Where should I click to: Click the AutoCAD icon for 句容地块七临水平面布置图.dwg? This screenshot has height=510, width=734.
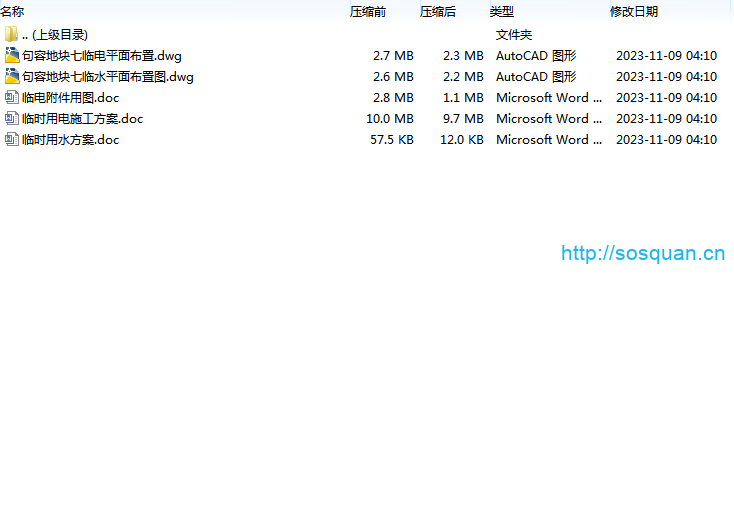pos(11,77)
